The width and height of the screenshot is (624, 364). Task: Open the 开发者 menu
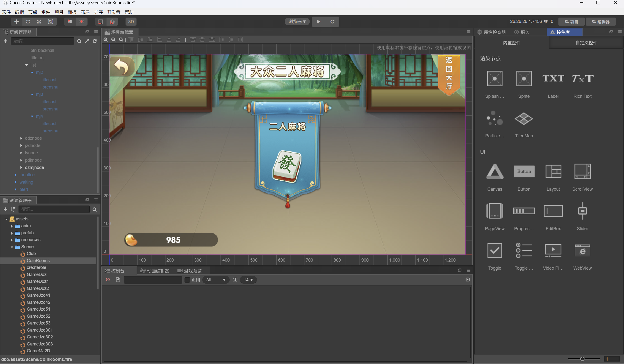tap(113, 12)
